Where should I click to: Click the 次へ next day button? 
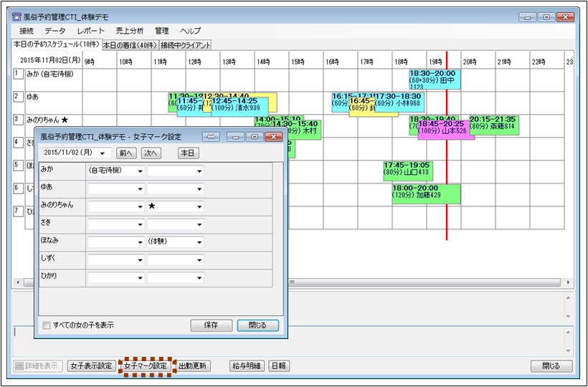[x=150, y=153]
